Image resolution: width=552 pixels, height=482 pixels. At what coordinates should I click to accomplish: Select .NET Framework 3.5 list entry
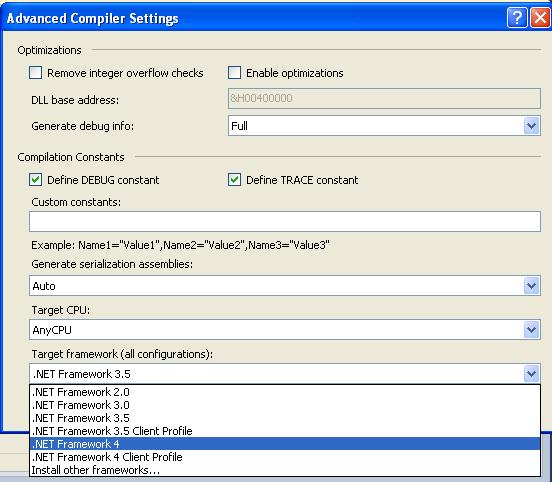(285, 418)
